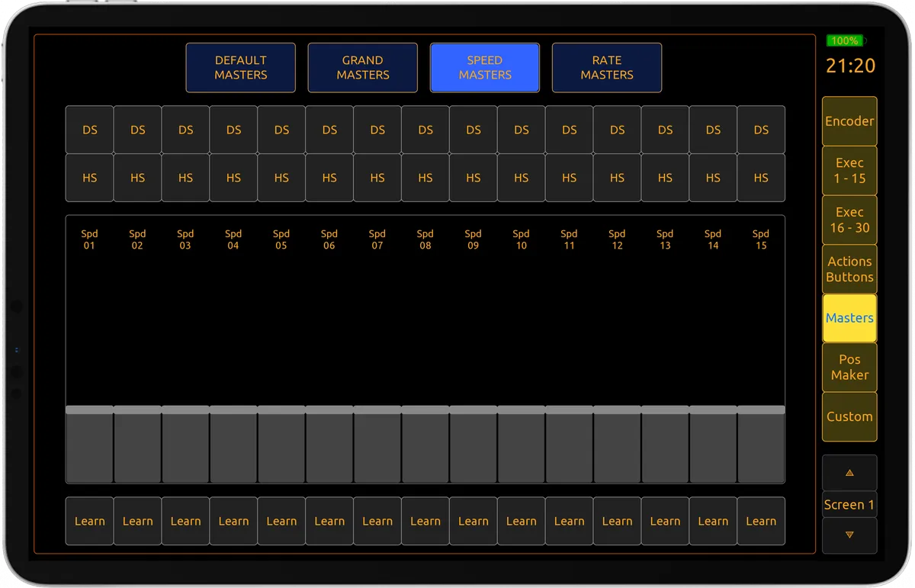Toggle the DS button above Spd 13

pyautogui.click(x=666, y=130)
